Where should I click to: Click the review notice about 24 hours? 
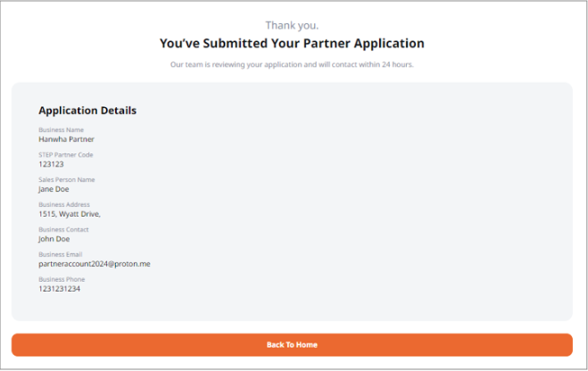pos(292,64)
